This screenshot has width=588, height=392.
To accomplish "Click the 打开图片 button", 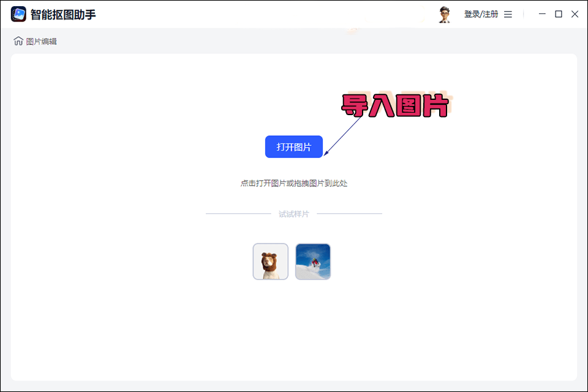I will [x=293, y=146].
